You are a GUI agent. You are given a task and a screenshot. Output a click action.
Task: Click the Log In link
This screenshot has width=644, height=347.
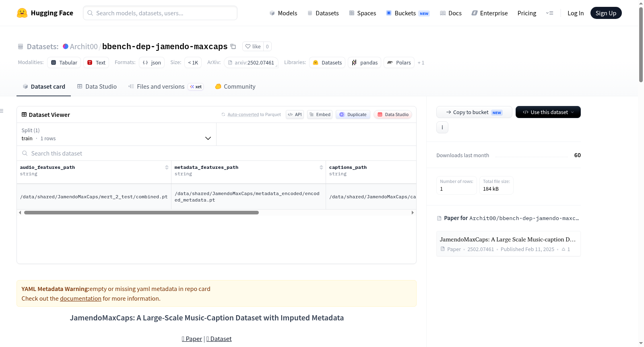(x=576, y=13)
